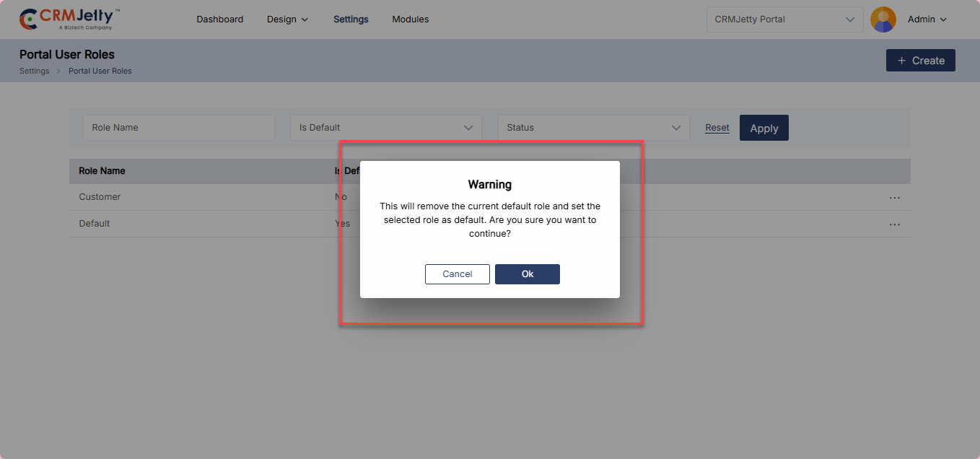
Task: Focus the Role Name search field
Action: (x=178, y=128)
